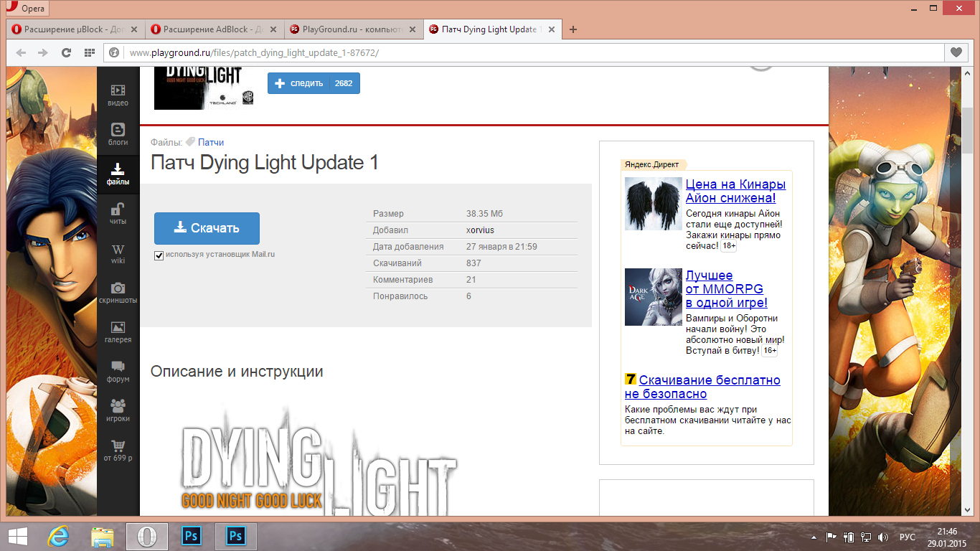The width and height of the screenshot is (980, 551).
Task: Open the Speed Dial grid icon
Action: point(90,52)
